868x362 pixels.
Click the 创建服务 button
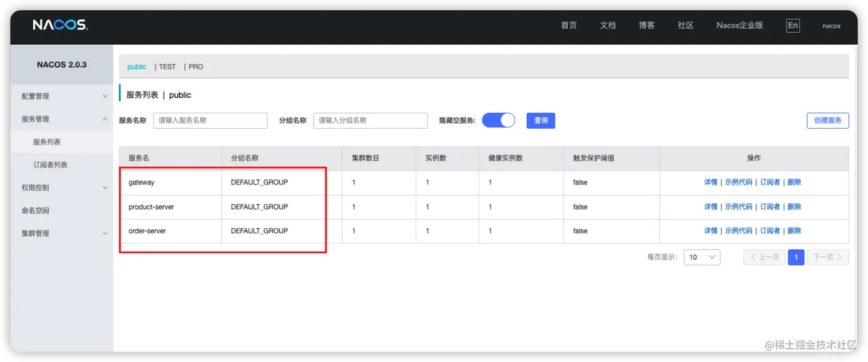828,120
